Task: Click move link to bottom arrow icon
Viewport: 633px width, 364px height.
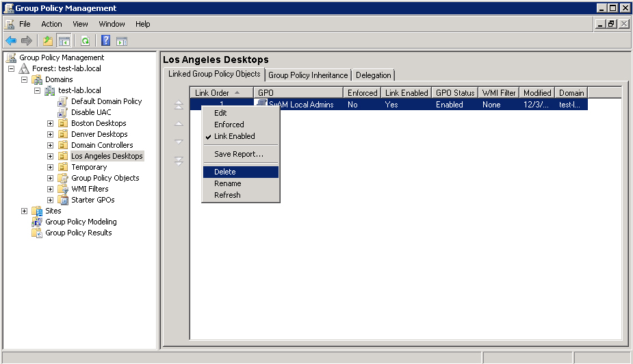Action: point(179,161)
